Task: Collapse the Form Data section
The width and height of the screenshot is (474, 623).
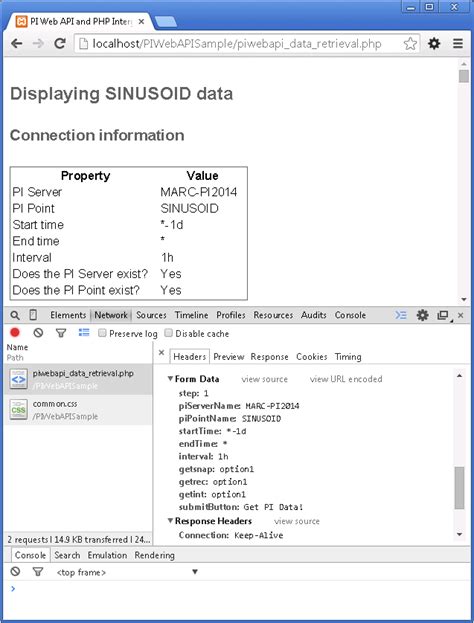Action: click(170, 379)
